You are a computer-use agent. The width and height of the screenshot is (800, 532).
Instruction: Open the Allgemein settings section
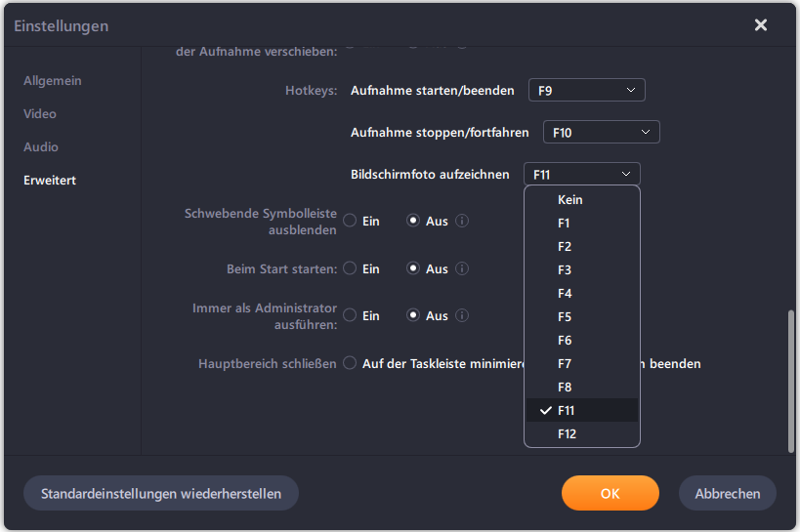tap(53, 81)
